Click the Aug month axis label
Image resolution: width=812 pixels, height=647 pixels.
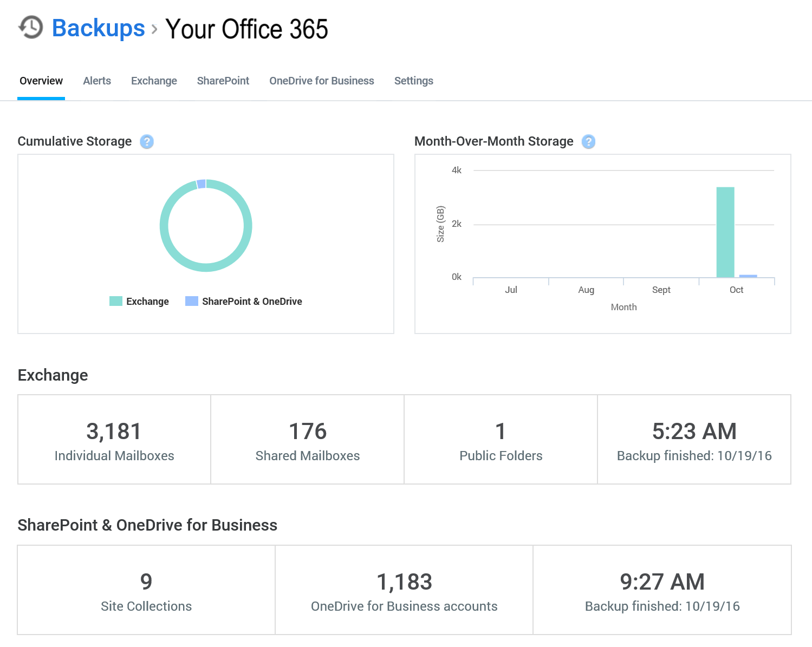tap(586, 290)
